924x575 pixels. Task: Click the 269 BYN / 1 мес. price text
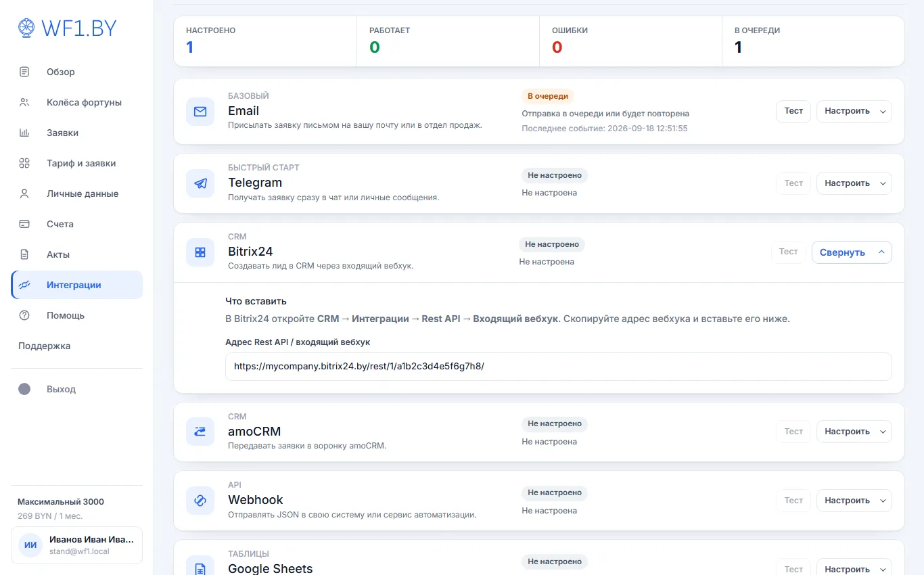(x=49, y=515)
